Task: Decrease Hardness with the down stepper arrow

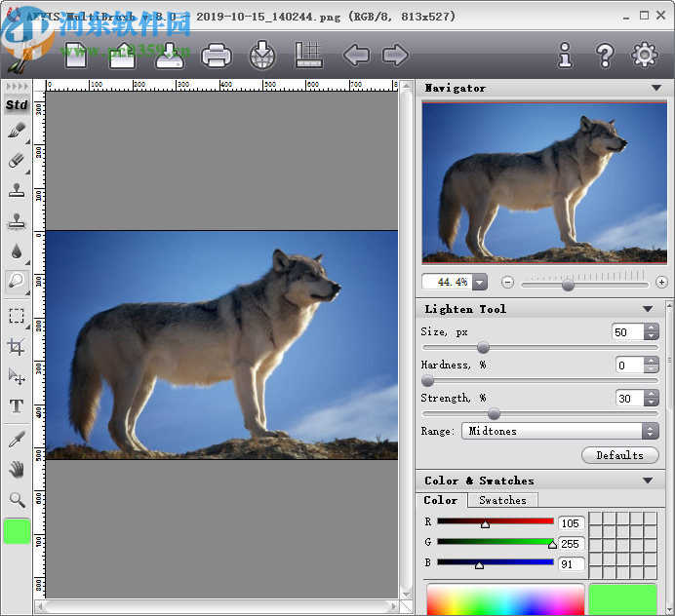Action: click(x=652, y=369)
